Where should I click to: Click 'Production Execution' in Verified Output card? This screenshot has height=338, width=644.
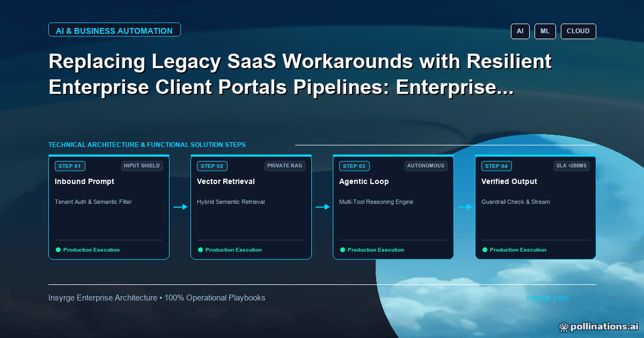tap(518, 250)
